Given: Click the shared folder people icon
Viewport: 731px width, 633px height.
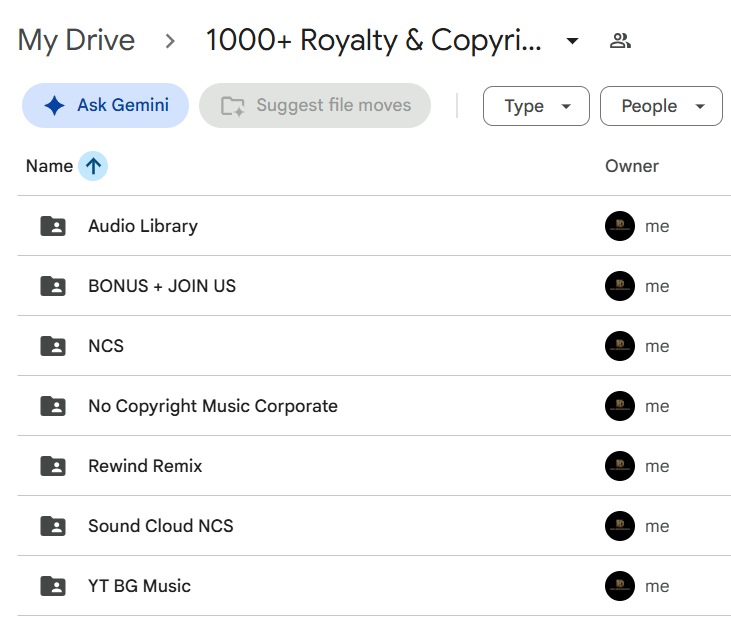Looking at the screenshot, I should [620, 41].
